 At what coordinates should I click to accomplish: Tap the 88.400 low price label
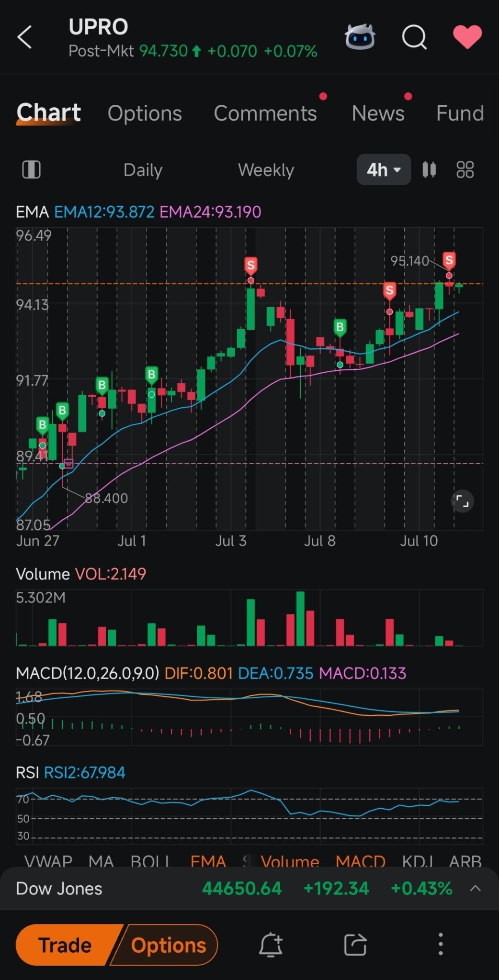106,498
